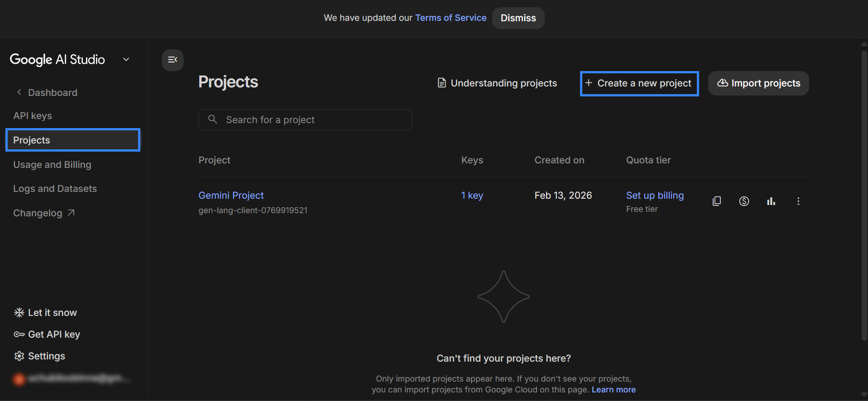Click the Google AI Studio logo

57,59
